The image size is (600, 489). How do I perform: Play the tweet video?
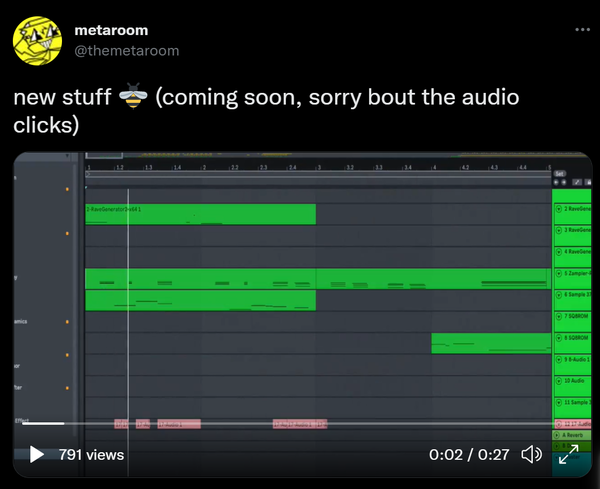point(37,455)
